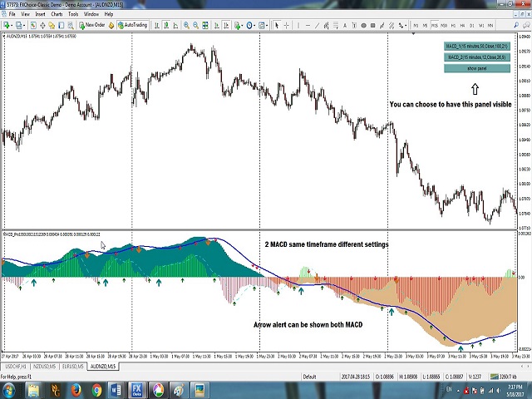The image size is (532, 399).
Task: Open the Strategy Tester magnifier icon
Action: pyautogui.click(x=70, y=25)
